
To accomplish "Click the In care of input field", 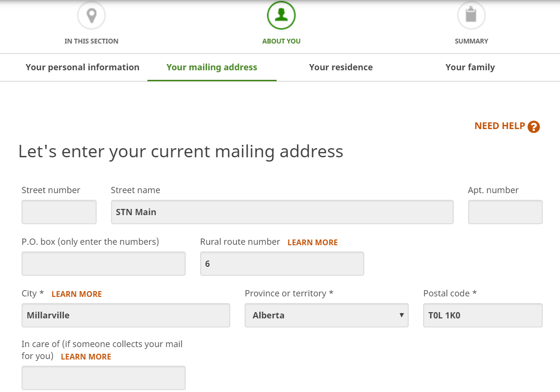I will tap(103, 378).
